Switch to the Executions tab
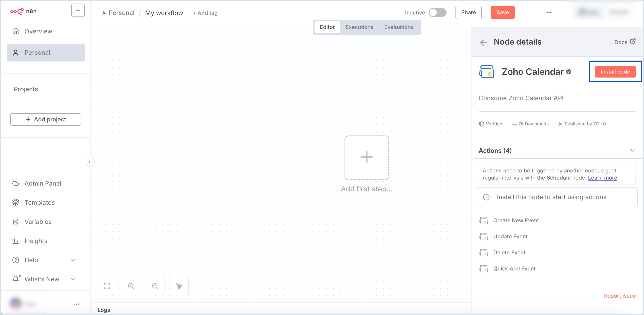Viewport: 644px width, 315px height. (359, 27)
